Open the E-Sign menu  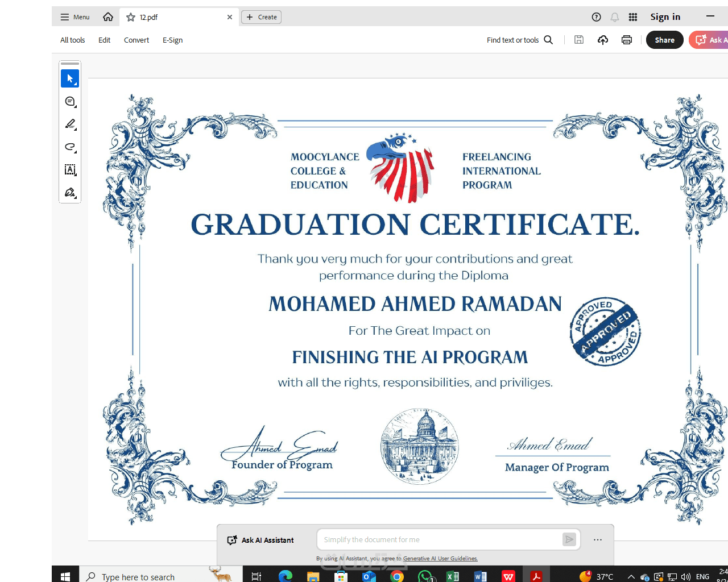(x=173, y=40)
